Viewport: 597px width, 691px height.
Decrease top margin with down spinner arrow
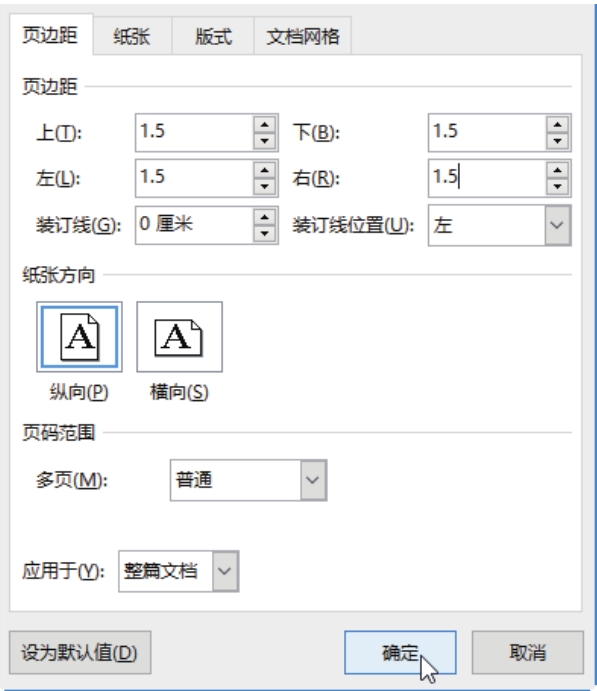click(x=264, y=141)
